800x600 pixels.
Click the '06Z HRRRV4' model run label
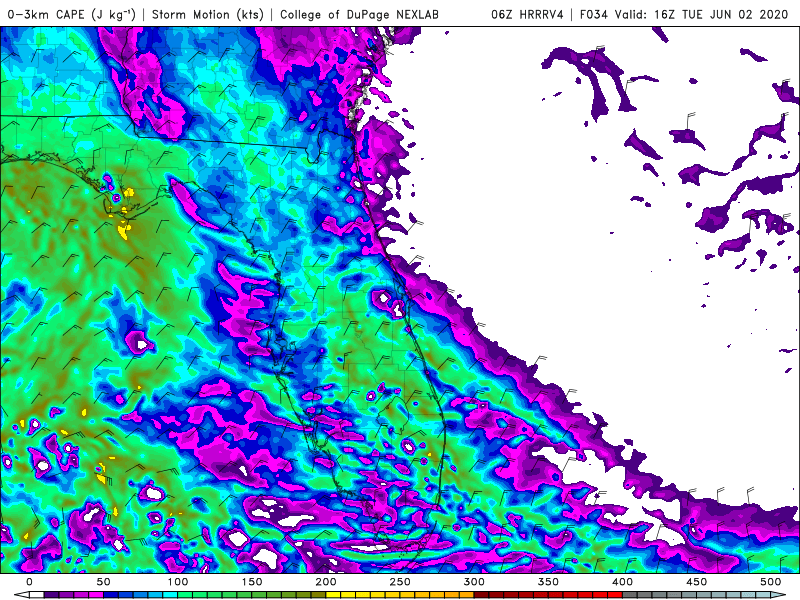tap(527, 15)
